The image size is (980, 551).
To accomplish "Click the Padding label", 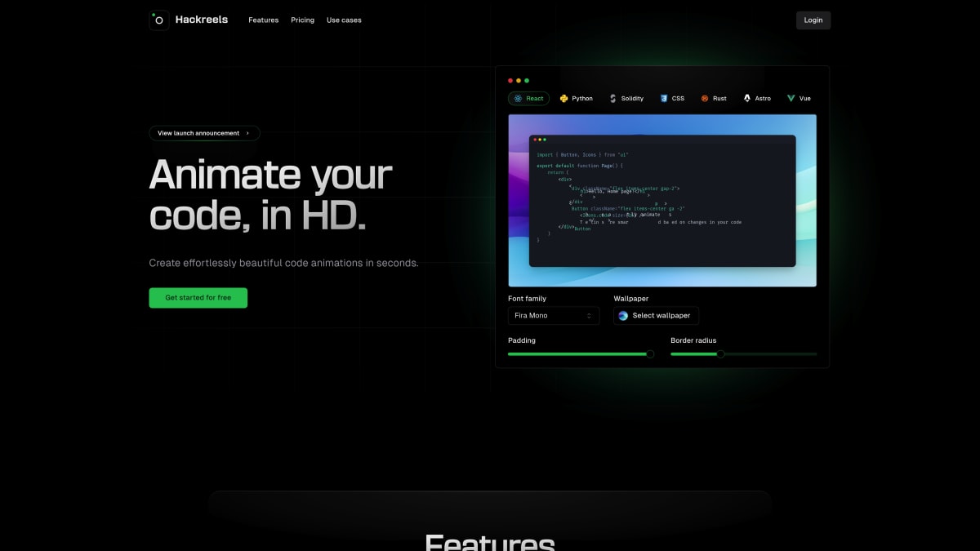I will (x=522, y=340).
